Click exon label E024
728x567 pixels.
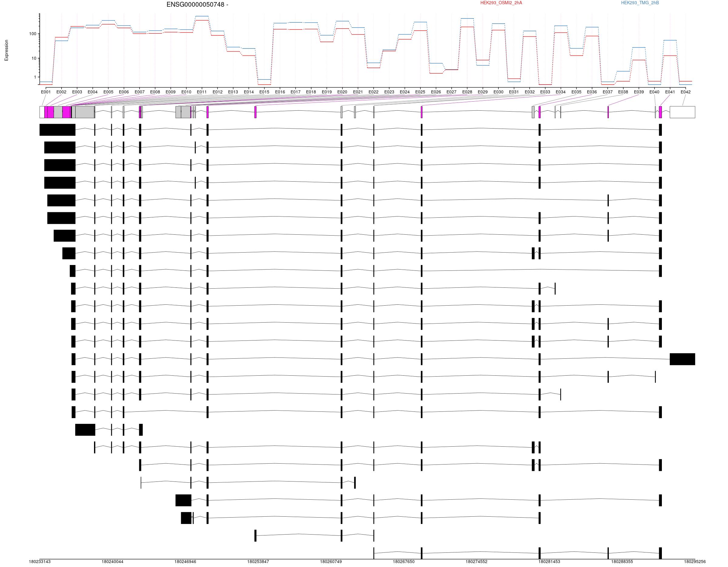pyautogui.click(x=405, y=92)
